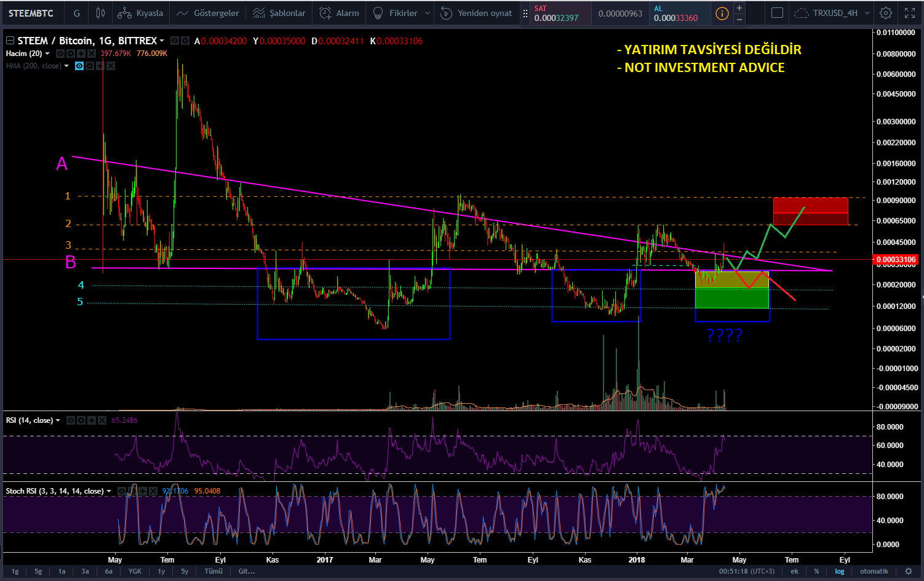Toggle percent scale

click(x=816, y=571)
